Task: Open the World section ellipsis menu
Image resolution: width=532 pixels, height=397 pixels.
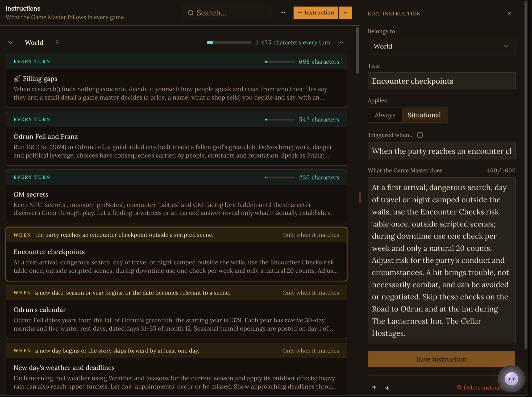Action: [340, 43]
